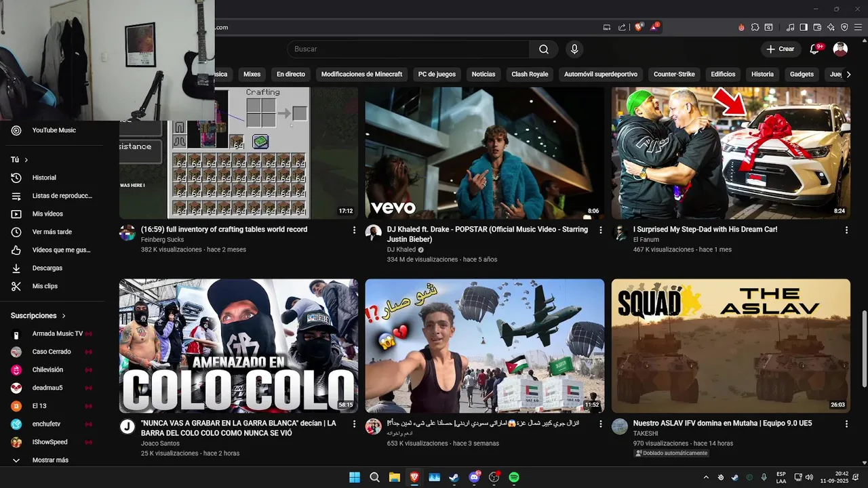Image resolution: width=868 pixels, height=488 pixels.
Task: Open the Brave playlist music note icon
Action: coord(791,27)
